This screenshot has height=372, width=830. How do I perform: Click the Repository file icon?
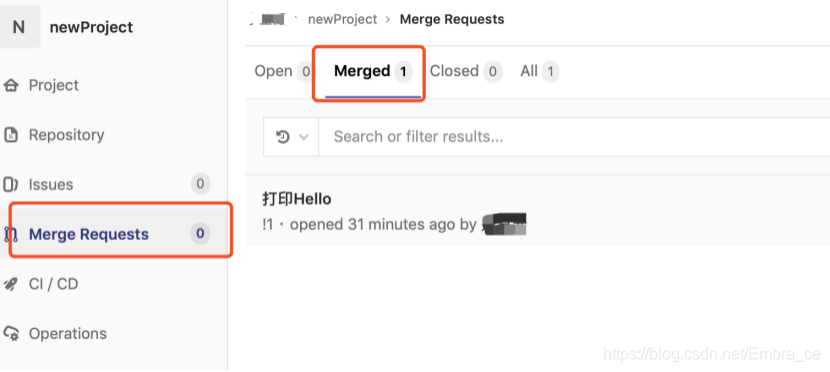click(x=11, y=135)
